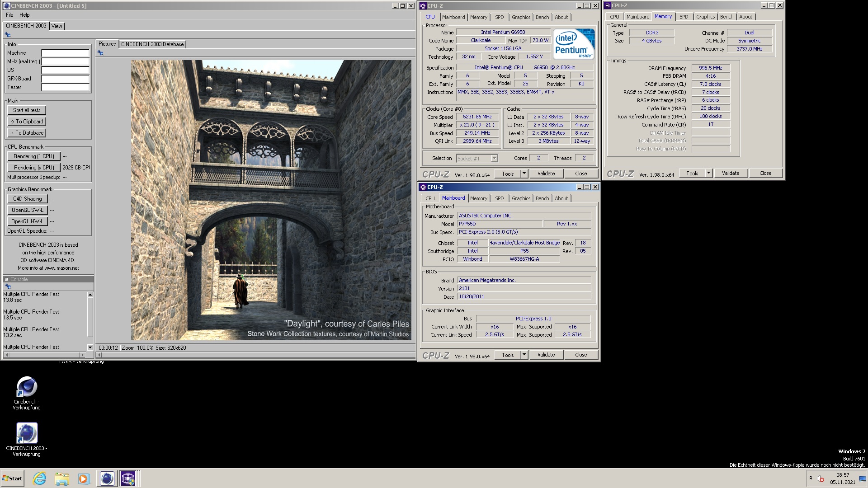
Task: Click DRAM Frequency value 996.5 MHz
Action: coord(710,68)
